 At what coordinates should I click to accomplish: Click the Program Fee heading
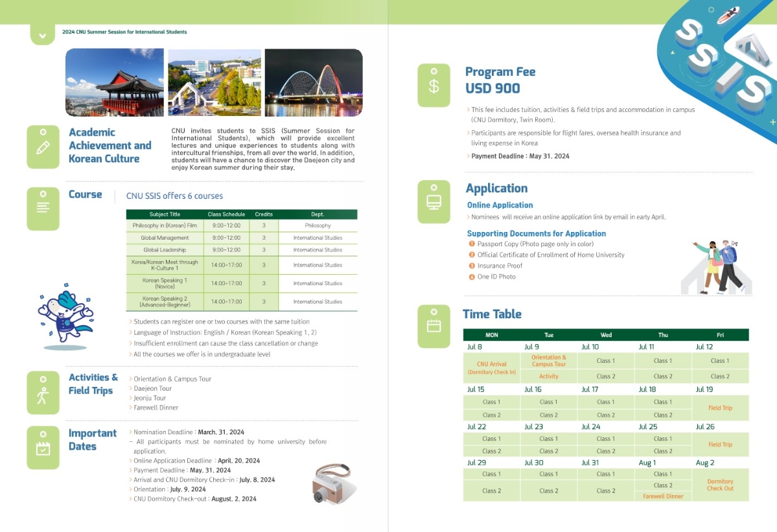pos(500,72)
